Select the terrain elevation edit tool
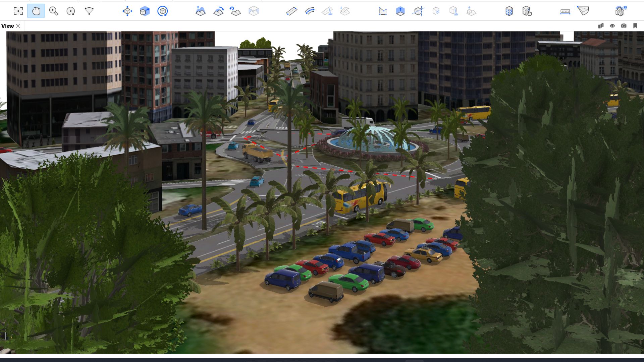Viewport: 644px width, 362px height. point(200,11)
